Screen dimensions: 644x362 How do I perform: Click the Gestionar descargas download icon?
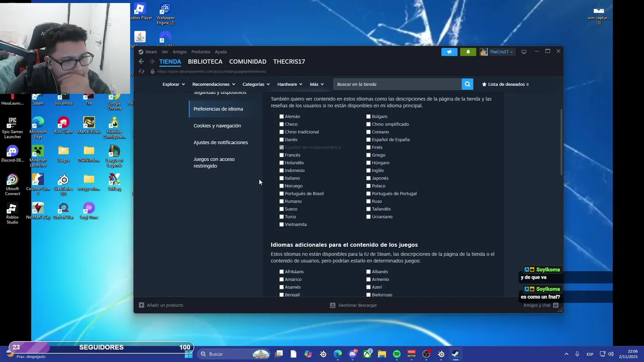pos(333,305)
